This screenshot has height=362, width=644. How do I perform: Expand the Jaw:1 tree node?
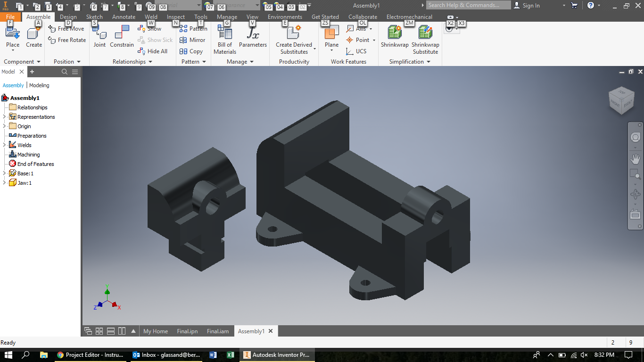pyautogui.click(x=4, y=183)
